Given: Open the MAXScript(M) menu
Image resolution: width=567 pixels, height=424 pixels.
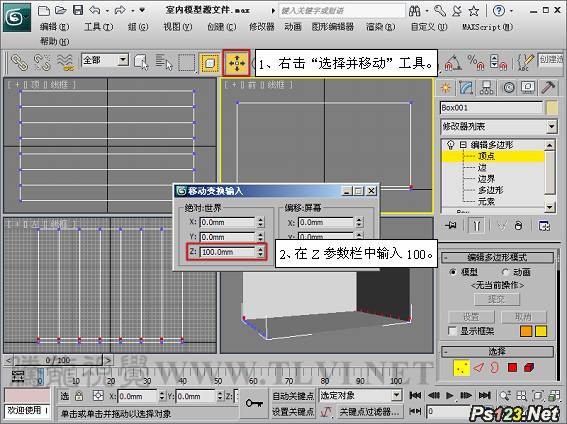Looking at the screenshot, I should click(487, 26).
